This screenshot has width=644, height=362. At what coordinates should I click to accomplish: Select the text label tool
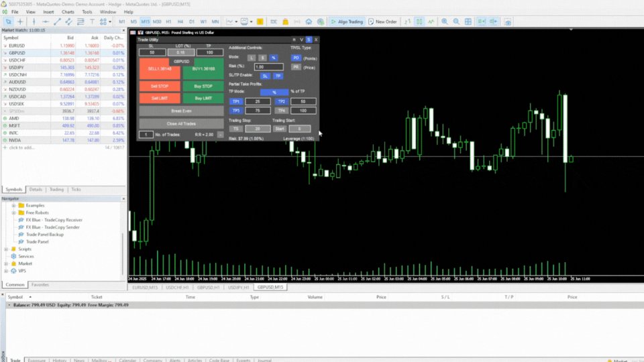[x=92, y=21]
